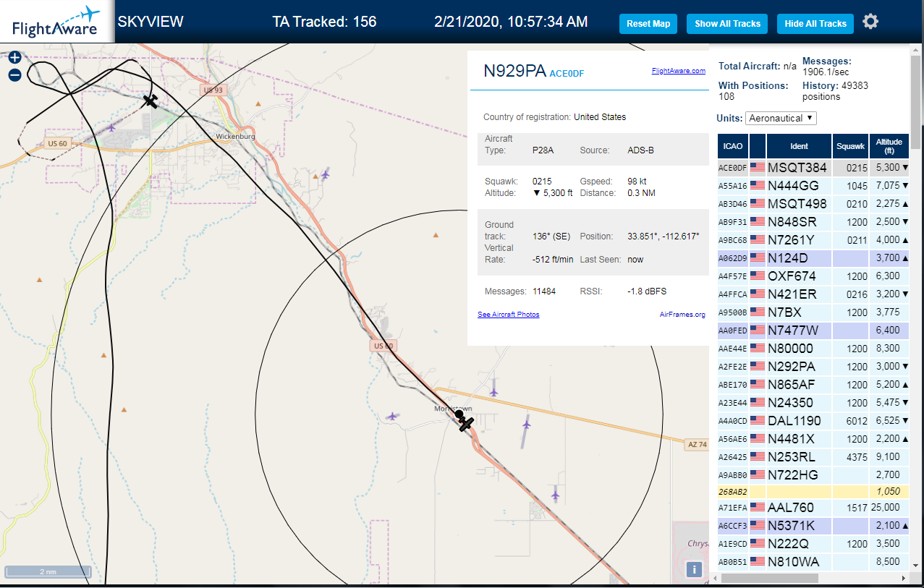Select DAL1190 aircraft row
This screenshot has height=588, width=924.
pos(813,420)
